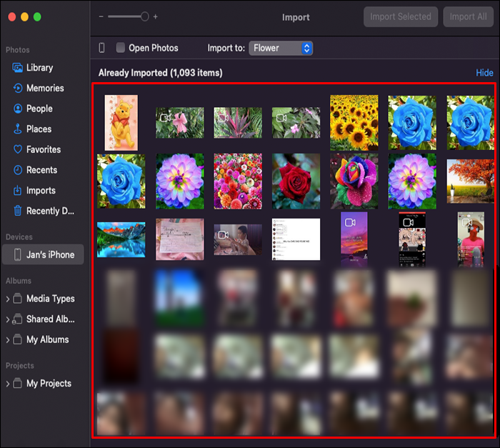Expand the Media Types album group
This screenshot has width=500, height=448.
click(x=8, y=299)
